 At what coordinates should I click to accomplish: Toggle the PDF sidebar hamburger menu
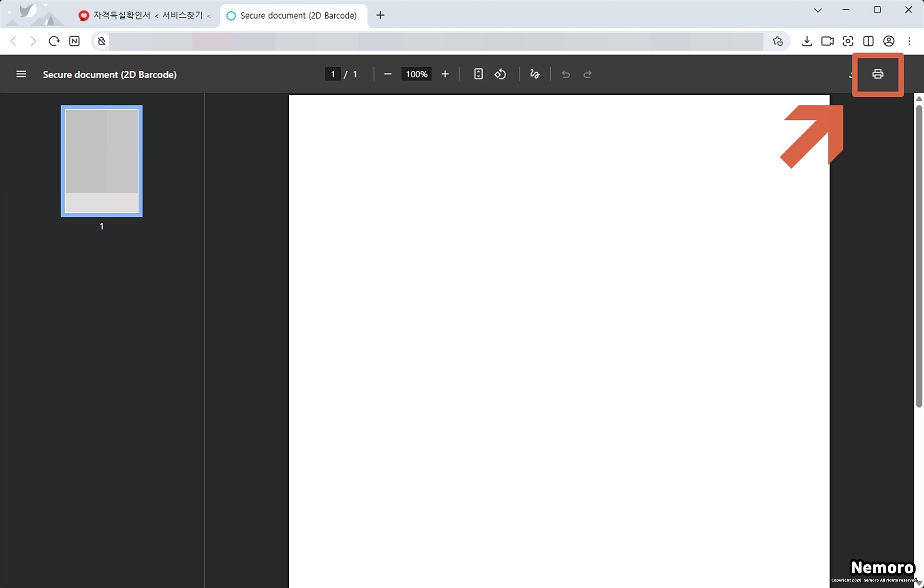[x=21, y=74]
